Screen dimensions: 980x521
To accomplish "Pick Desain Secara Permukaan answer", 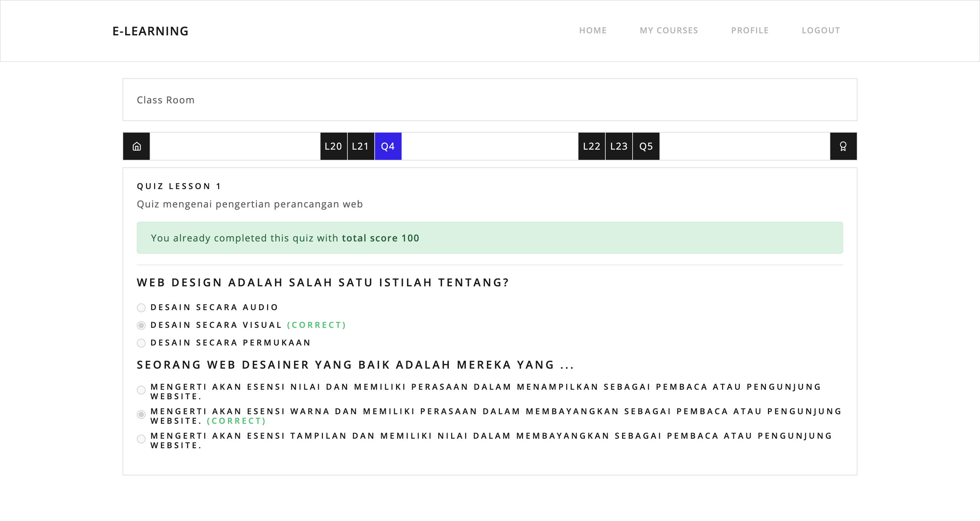I will click(141, 343).
